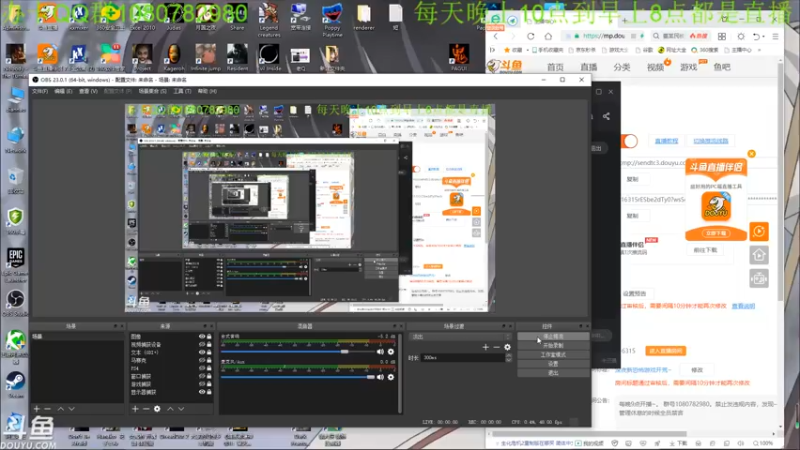Screen dimensions: 800x450
Task: Open 麦克风/Aux settings gear in mixer
Action: [391, 377]
